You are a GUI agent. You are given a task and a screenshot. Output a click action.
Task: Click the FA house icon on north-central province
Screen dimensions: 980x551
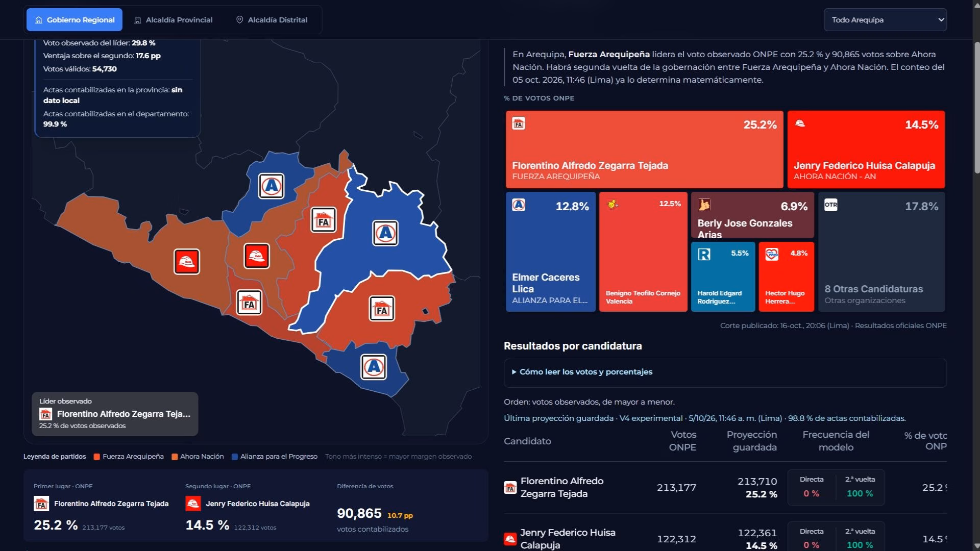tap(324, 220)
